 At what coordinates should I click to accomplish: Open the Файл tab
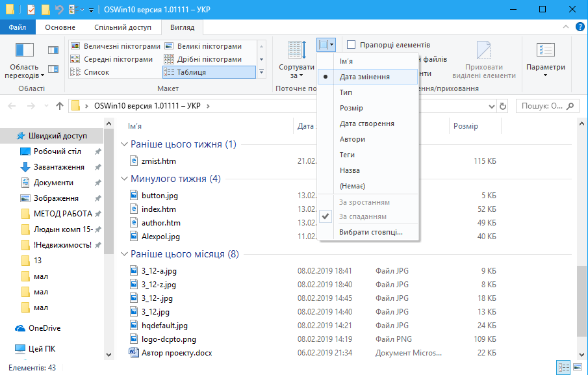[x=18, y=27]
